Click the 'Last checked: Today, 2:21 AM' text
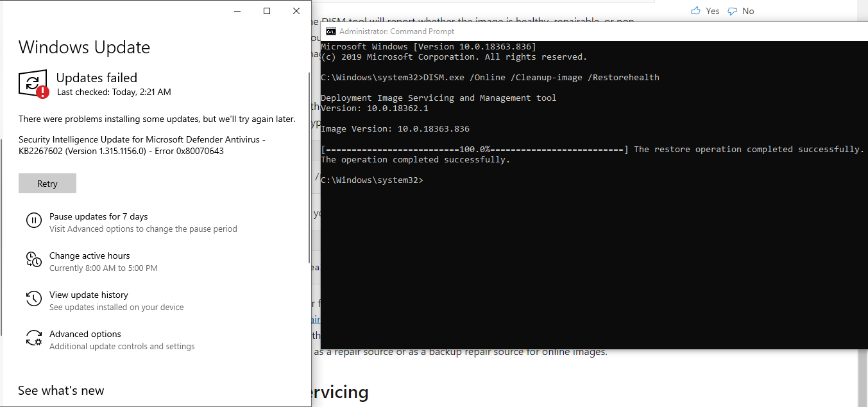Image resolution: width=868 pixels, height=407 pixels. point(114,92)
